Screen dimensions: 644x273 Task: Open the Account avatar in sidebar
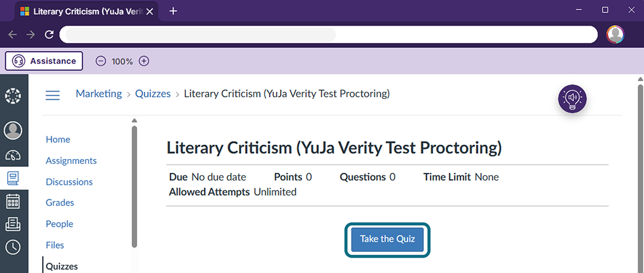(13, 131)
